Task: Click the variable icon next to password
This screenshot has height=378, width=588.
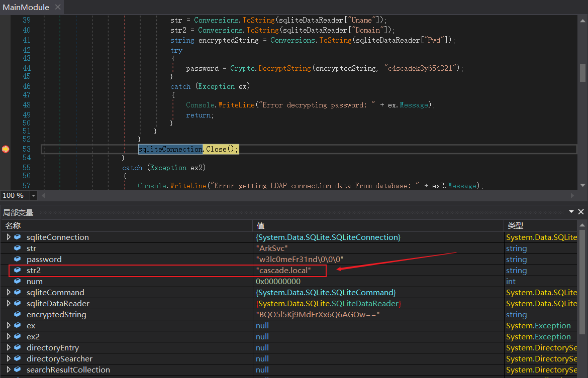Action: [18, 260]
